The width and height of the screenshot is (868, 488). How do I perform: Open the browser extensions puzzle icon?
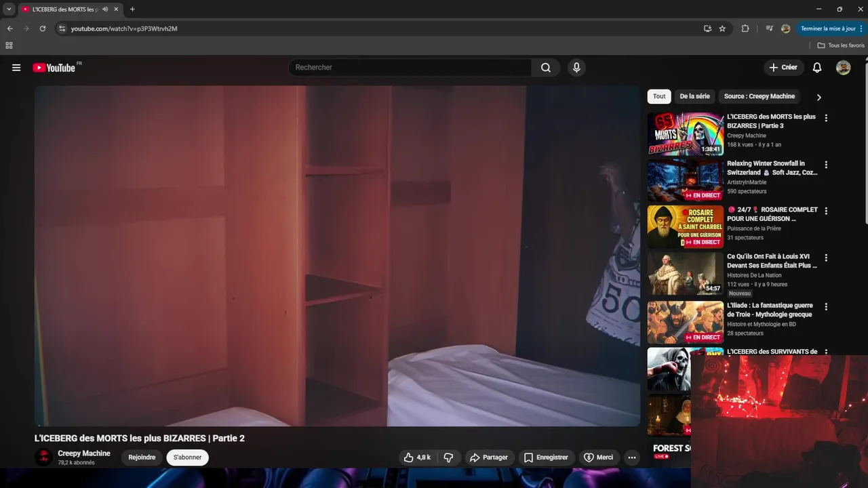pyautogui.click(x=745, y=28)
